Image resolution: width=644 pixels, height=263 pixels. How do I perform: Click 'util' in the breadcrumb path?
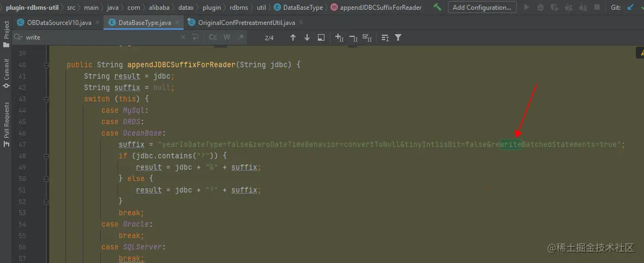pos(261,8)
